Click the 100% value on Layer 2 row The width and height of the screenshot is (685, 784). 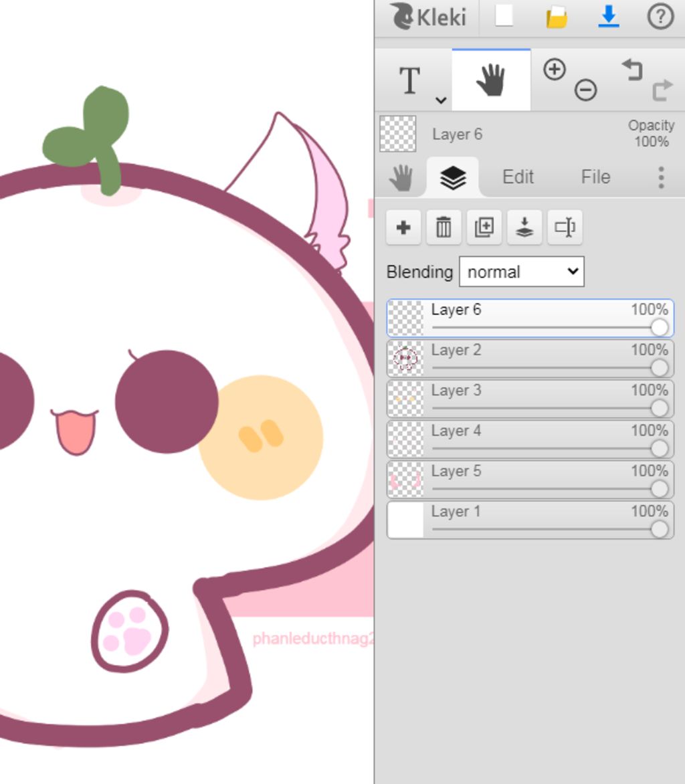coord(649,349)
